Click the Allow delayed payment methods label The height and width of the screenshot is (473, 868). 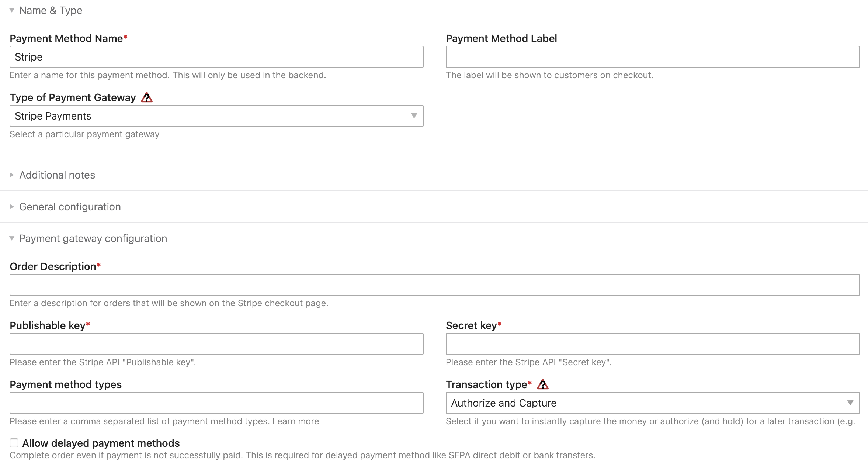click(101, 443)
